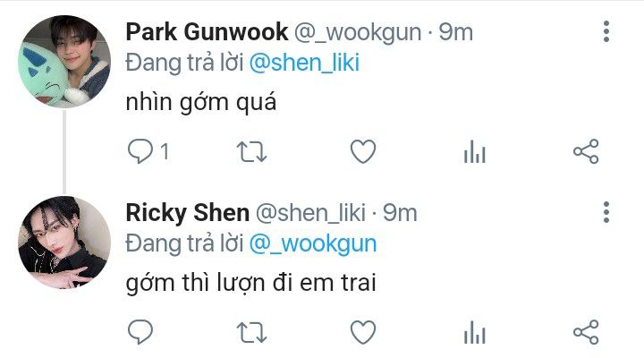The image size is (644, 358).
Task: Open Ricky Shen's profile picture
Action: pos(64,243)
